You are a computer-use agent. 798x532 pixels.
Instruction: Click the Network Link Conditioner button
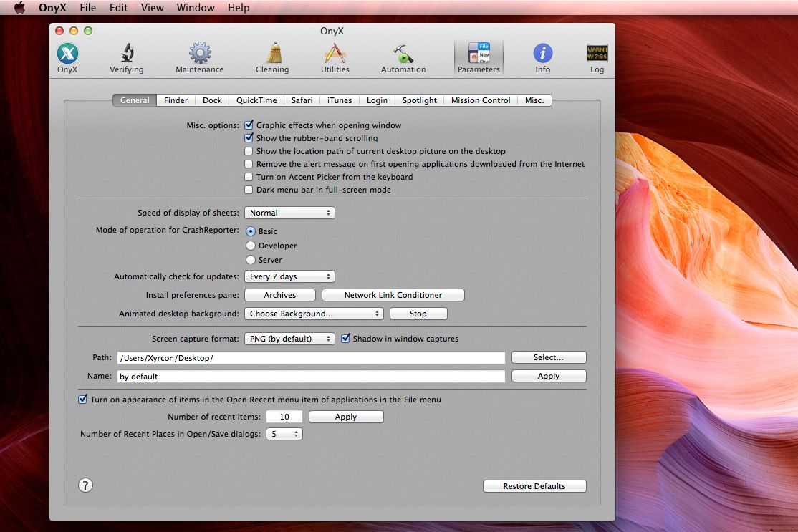[393, 295]
